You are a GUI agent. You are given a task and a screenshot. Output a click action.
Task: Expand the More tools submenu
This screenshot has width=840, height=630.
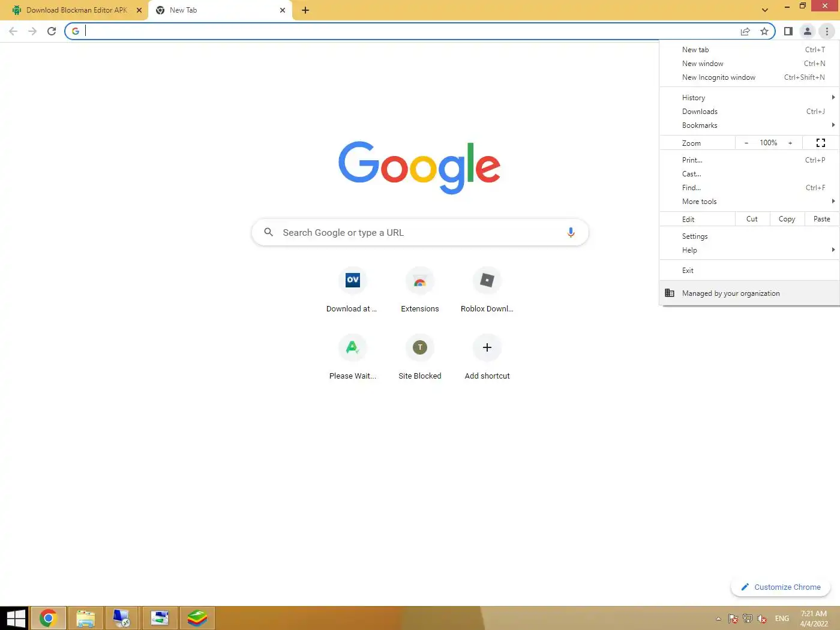coord(749,202)
